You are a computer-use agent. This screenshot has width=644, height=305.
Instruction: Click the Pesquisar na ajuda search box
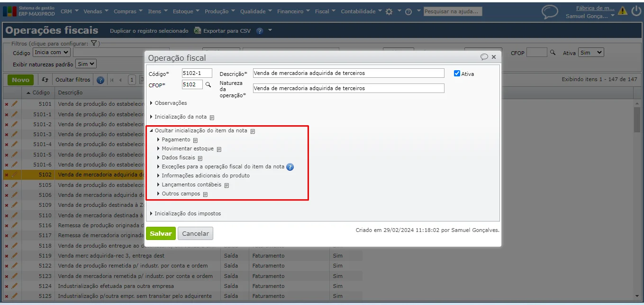click(453, 11)
